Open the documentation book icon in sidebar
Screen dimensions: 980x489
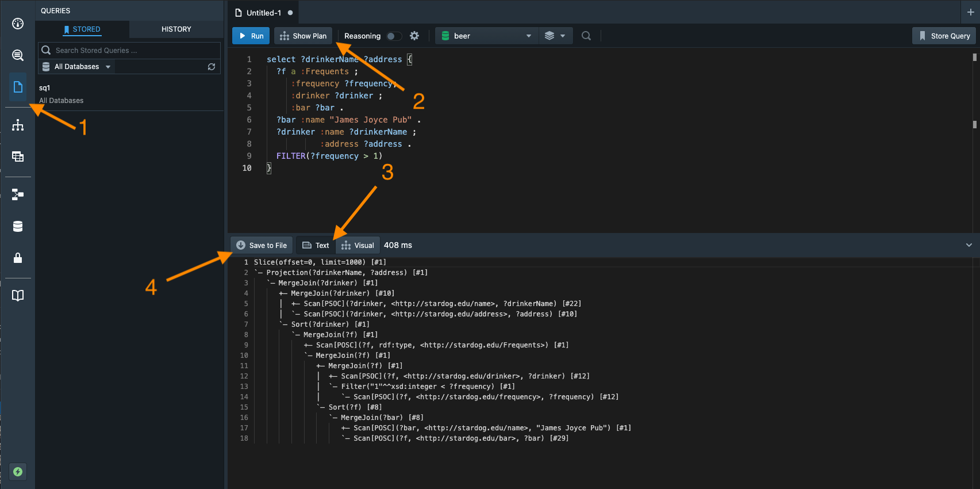click(18, 296)
